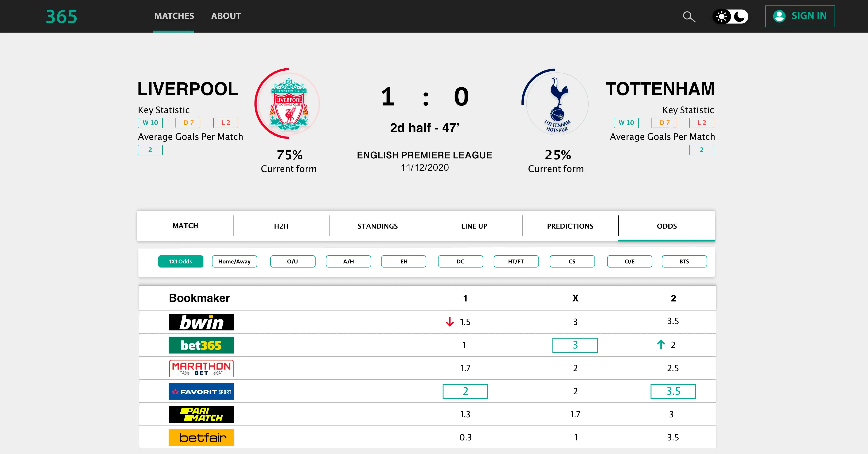Open the bet365 bookmaker logo
This screenshot has width=868, height=454.
click(x=201, y=345)
